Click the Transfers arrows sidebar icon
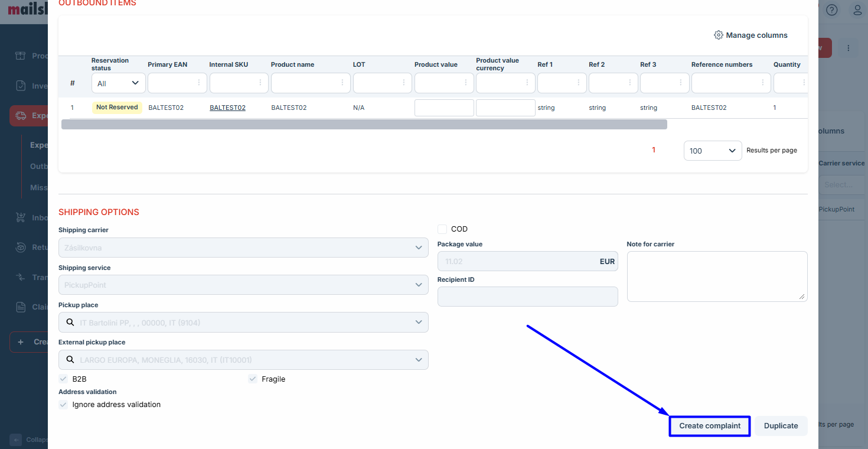The height and width of the screenshot is (449, 868). click(21, 277)
